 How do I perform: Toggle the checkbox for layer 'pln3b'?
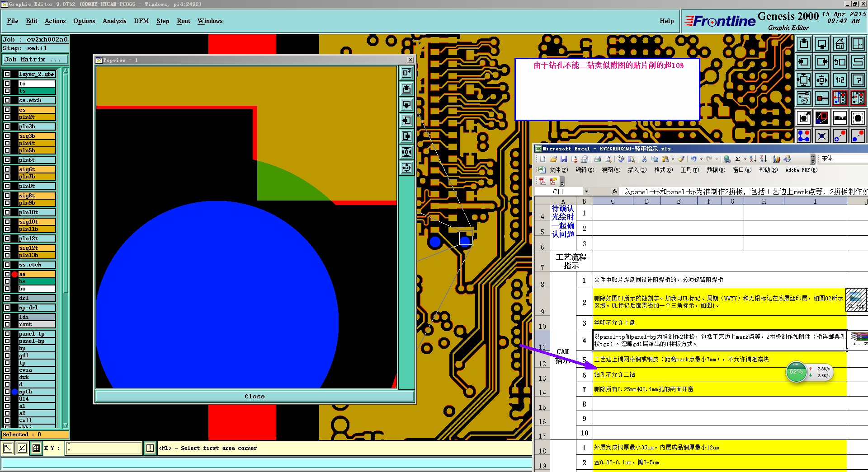pos(7,126)
